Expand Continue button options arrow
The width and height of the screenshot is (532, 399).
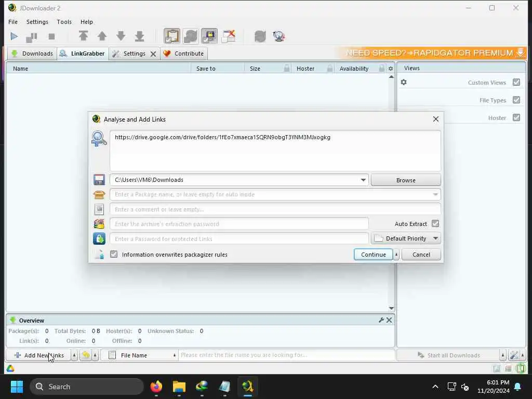[396, 255]
